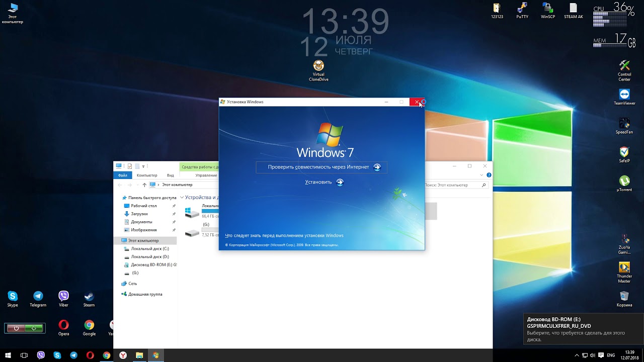This screenshot has width=644, height=362.
Task: Click the red power button on the gadget
Action: click(x=16, y=328)
